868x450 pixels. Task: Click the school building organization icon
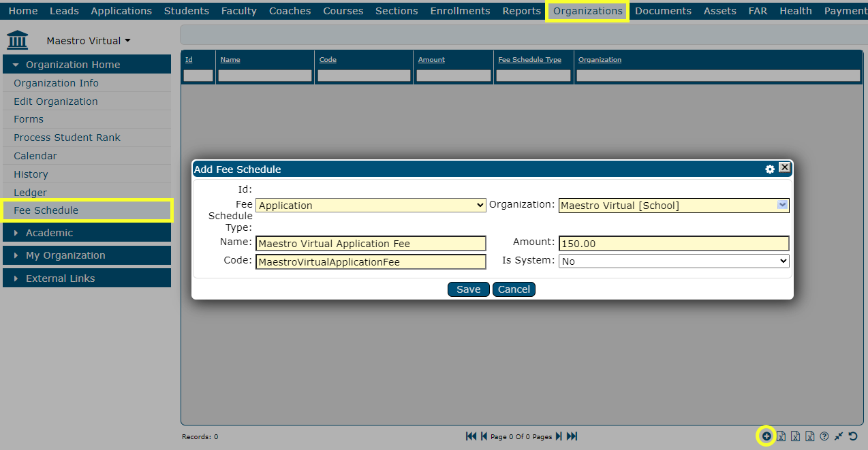(x=18, y=40)
